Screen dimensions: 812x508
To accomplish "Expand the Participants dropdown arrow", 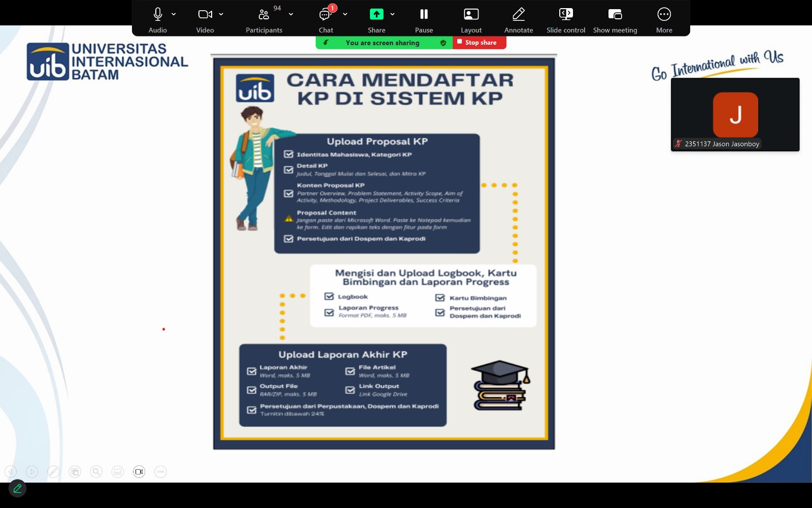I will 291,14.
